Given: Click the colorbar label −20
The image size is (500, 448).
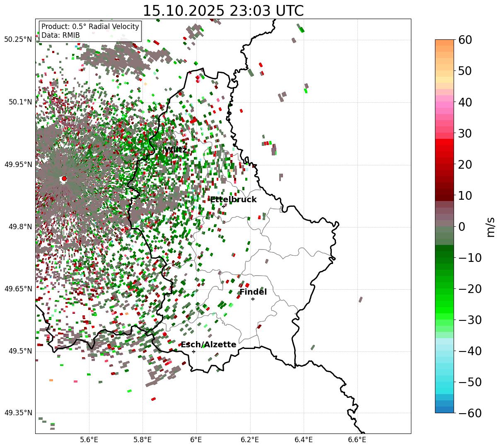Looking at the screenshot, I should (470, 288).
